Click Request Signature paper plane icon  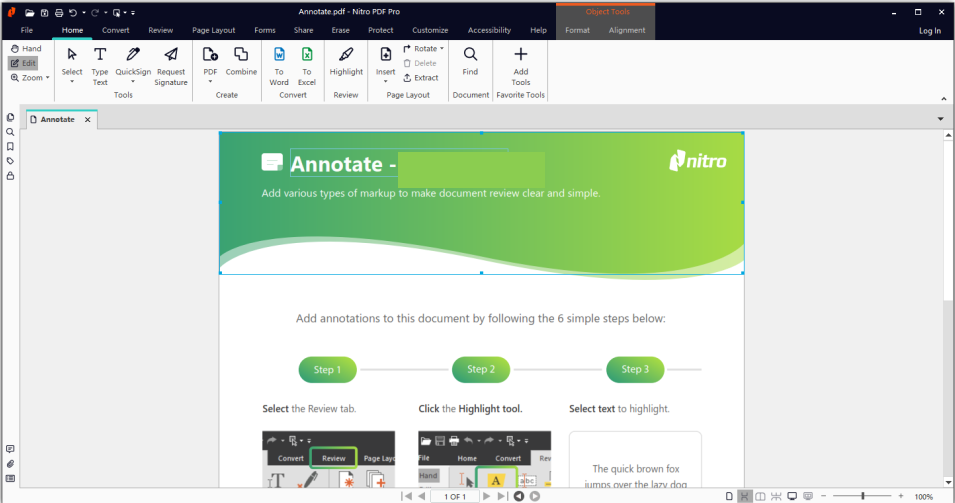point(171,54)
